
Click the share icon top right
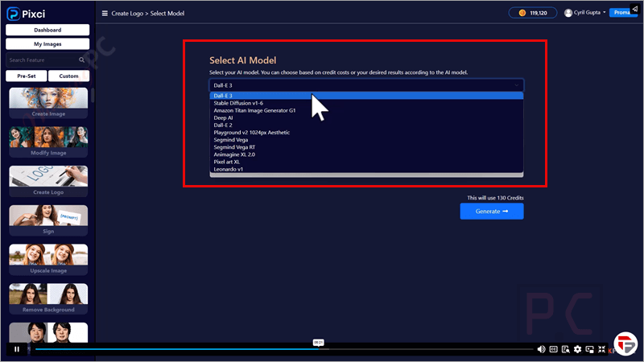pyautogui.click(x=635, y=9)
